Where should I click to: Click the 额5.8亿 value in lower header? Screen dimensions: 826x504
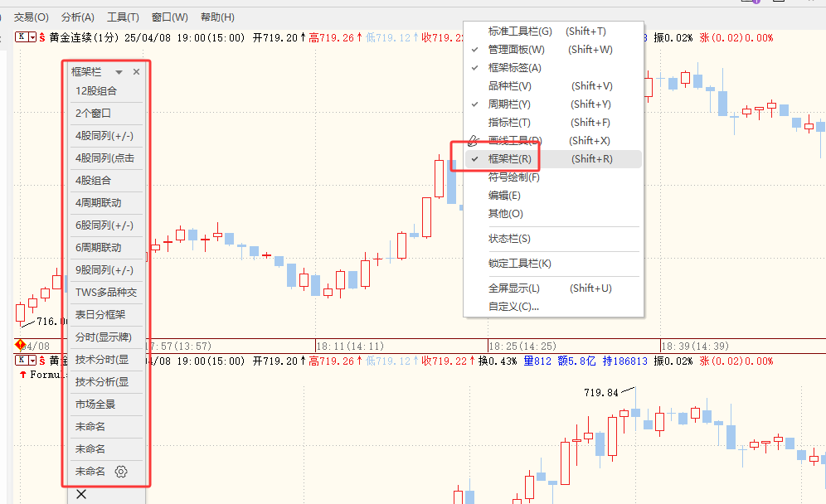click(x=577, y=361)
